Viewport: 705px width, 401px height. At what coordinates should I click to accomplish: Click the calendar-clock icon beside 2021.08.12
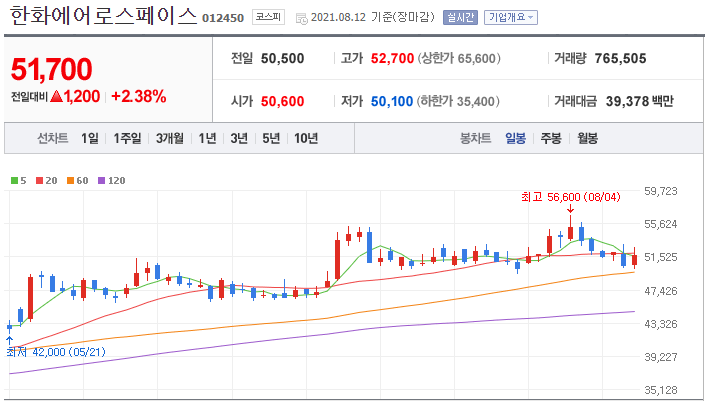pos(302,18)
